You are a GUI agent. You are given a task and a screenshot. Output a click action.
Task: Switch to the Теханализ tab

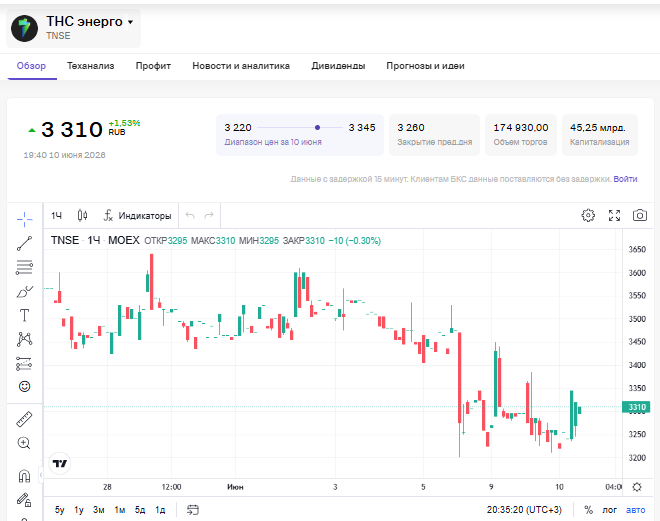click(90, 66)
